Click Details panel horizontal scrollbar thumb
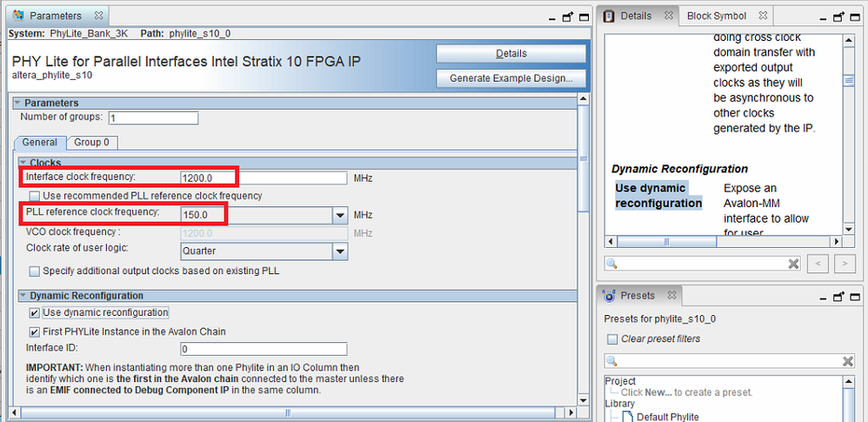Image resolution: width=868 pixels, height=422 pixels. click(666, 242)
